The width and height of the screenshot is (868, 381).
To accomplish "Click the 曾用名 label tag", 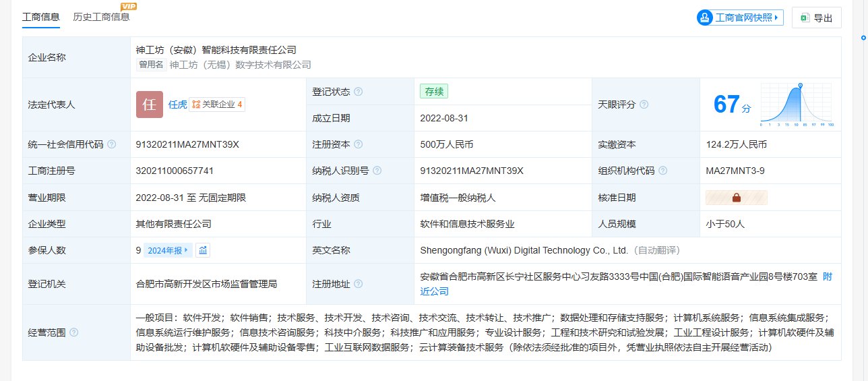I will tap(151, 65).
